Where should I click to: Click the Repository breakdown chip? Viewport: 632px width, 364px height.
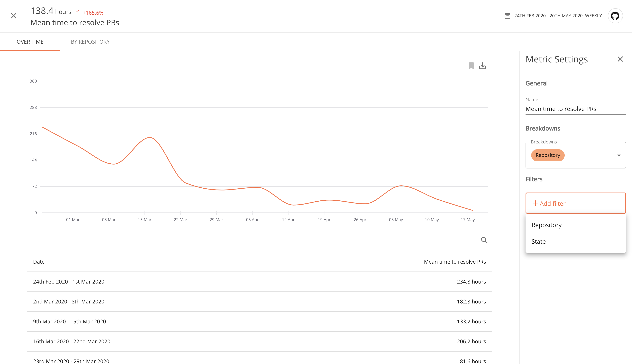[548, 155]
